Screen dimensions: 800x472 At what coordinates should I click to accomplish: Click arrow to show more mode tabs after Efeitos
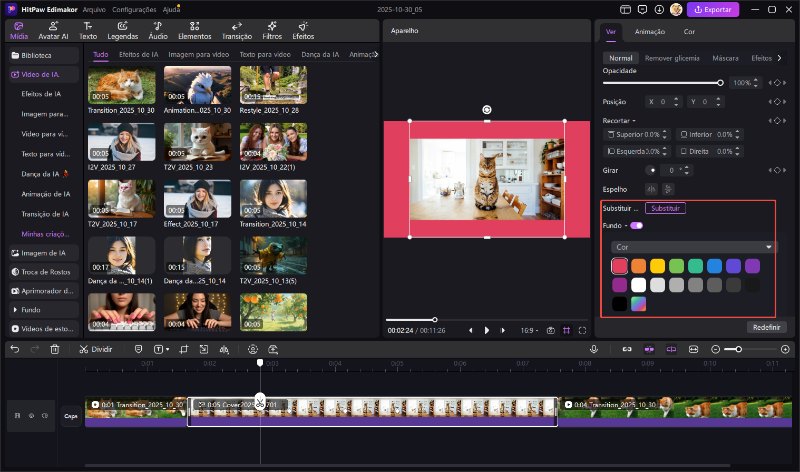[x=779, y=58]
